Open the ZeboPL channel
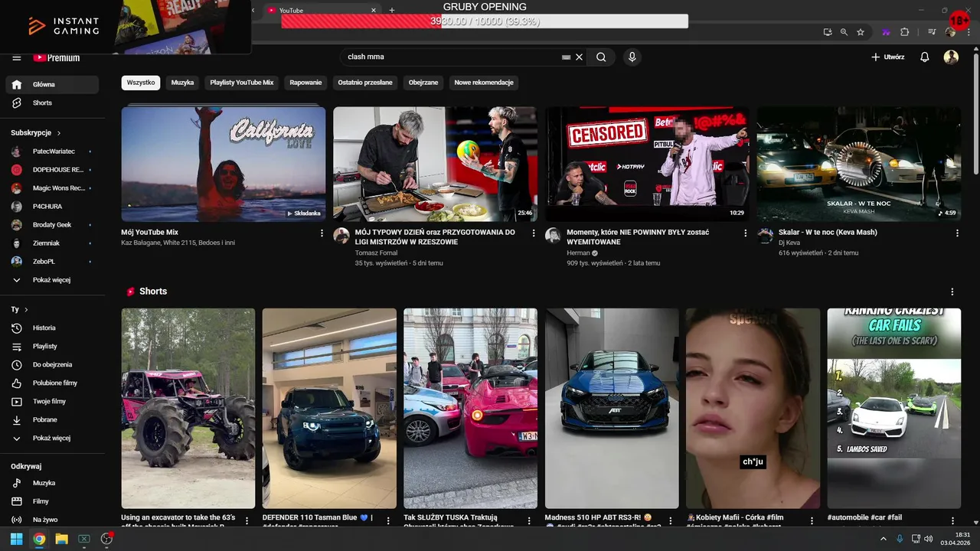The height and width of the screenshot is (551, 980). tap(52, 262)
